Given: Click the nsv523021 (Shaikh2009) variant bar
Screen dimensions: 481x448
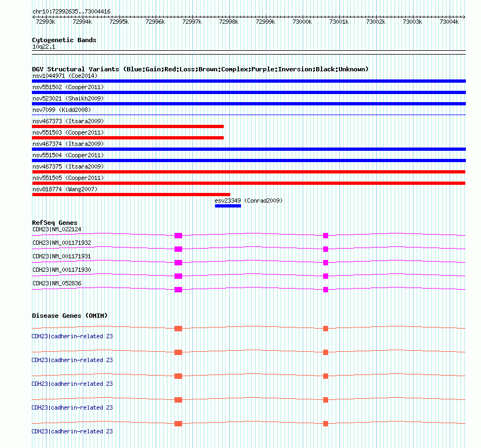Looking at the screenshot, I should click(249, 104).
